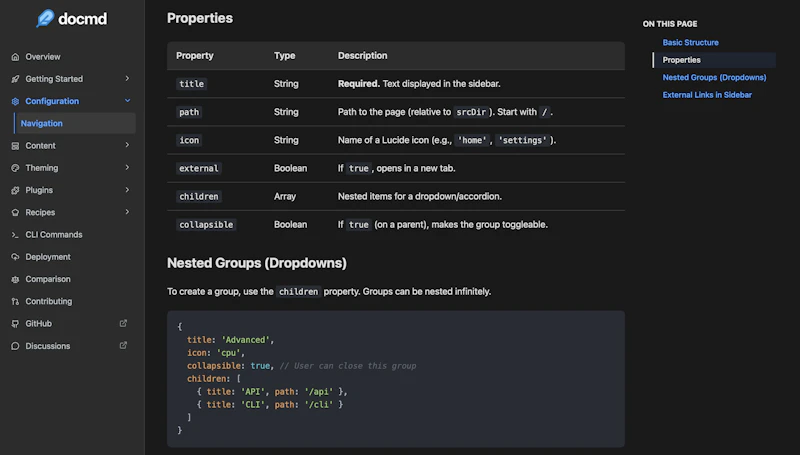Click the Nested Groups (Dropdowns) heading
Image resolution: width=800 pixels, height=455 pixels.
tap(257, 263)
